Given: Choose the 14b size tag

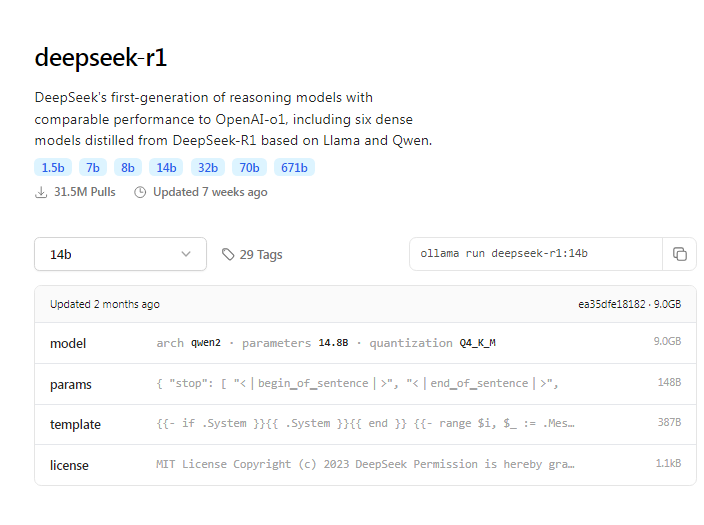Looking at the screenshot, I should (166, 168).
